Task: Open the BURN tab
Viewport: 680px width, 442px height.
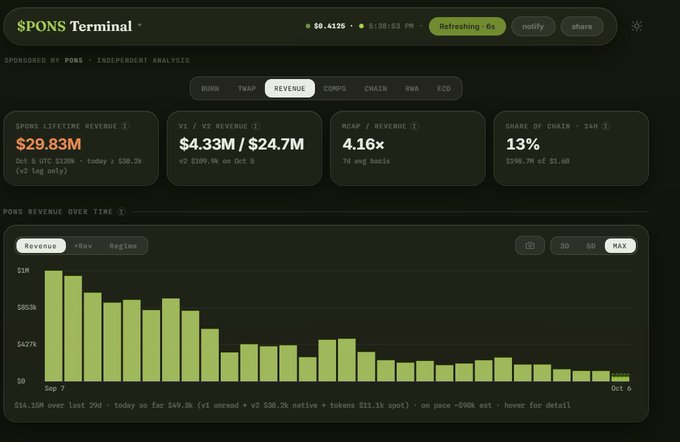Action: [x=210, y=88]
